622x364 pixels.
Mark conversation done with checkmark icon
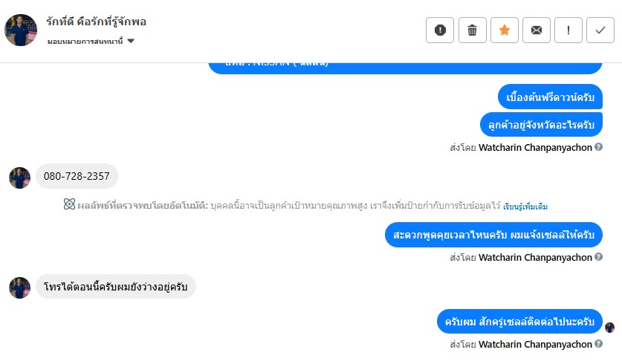click(600, 30)
